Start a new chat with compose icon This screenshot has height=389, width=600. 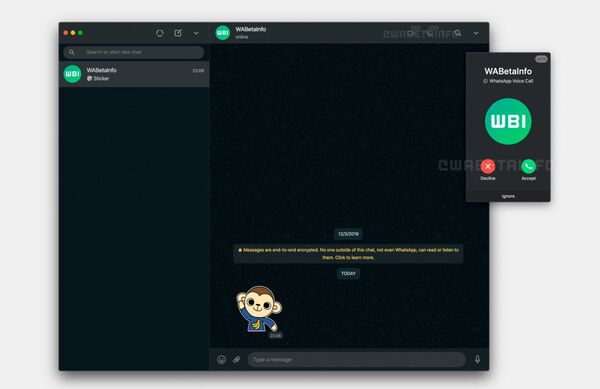click(x=178, y=33)
